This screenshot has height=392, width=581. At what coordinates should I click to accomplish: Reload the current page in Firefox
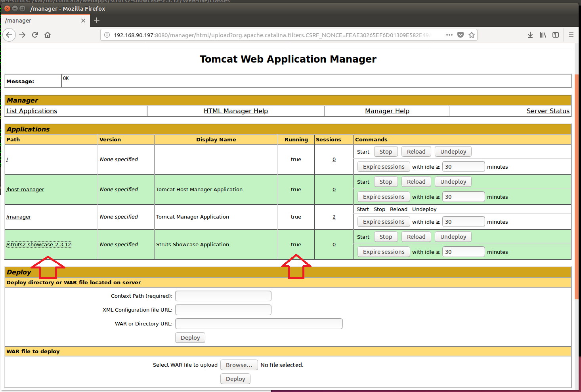click(35, 35)
